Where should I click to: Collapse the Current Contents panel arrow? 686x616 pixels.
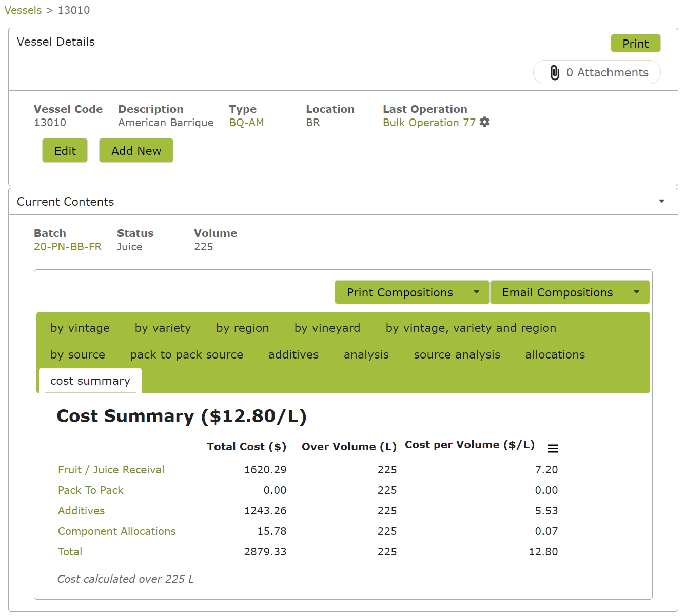point(662,201)
